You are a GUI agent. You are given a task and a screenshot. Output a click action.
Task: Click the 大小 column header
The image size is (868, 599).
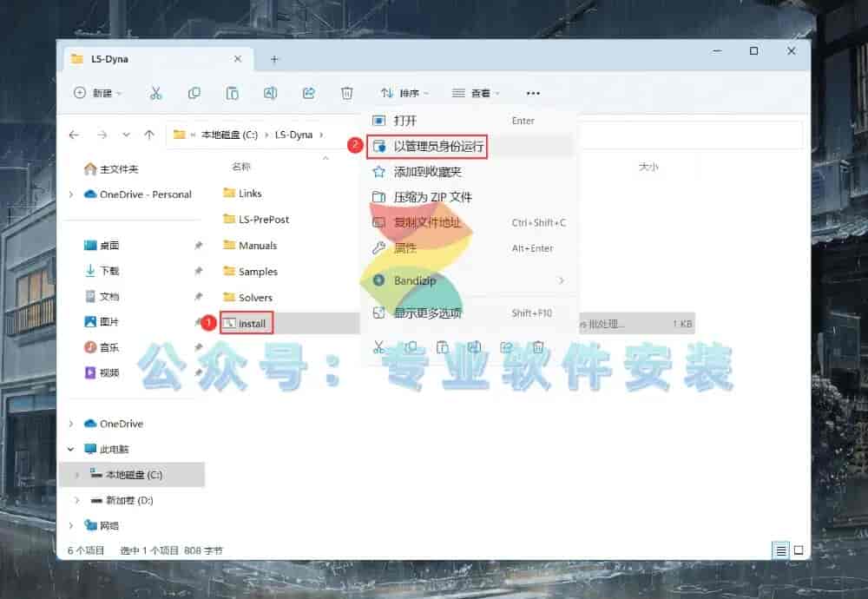[x=648, y=166]
